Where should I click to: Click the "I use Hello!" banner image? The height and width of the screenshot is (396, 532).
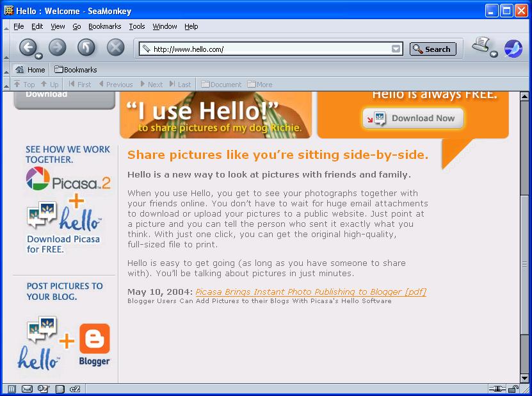tap(216, 115)
